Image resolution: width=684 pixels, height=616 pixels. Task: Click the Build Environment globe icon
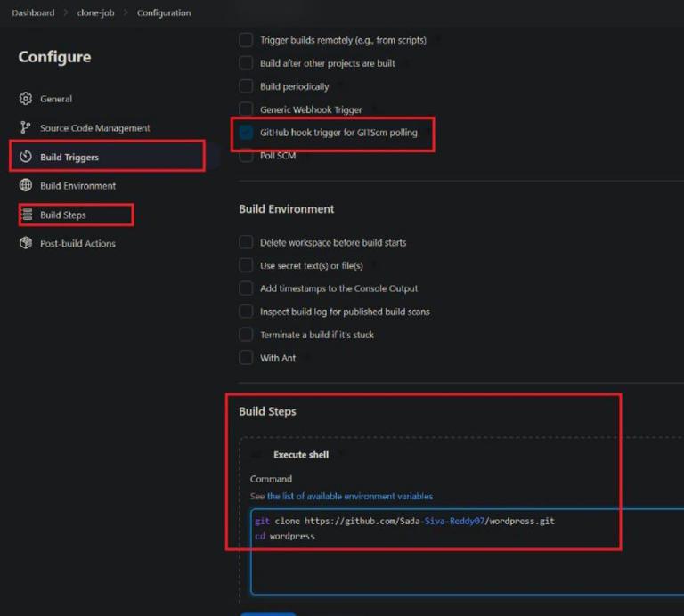26,186
